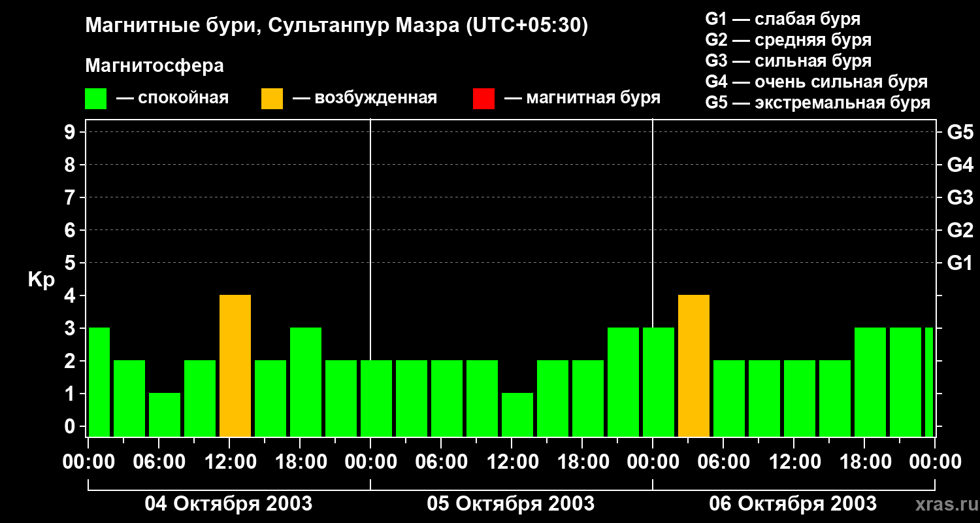This screenshot has height=523, width=980.
Task: Click the "G3 — сильная буря" line
Action: click(x=788, y=61)
